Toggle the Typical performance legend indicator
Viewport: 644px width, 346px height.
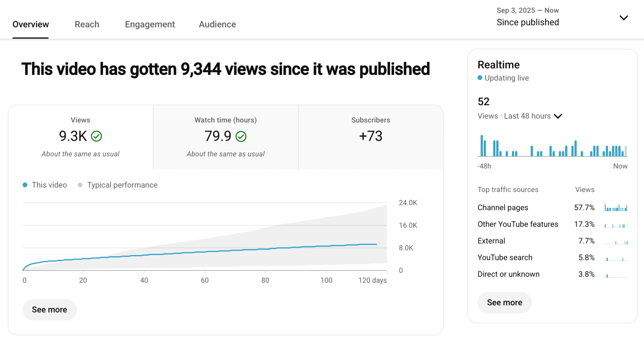pos(80,185)
